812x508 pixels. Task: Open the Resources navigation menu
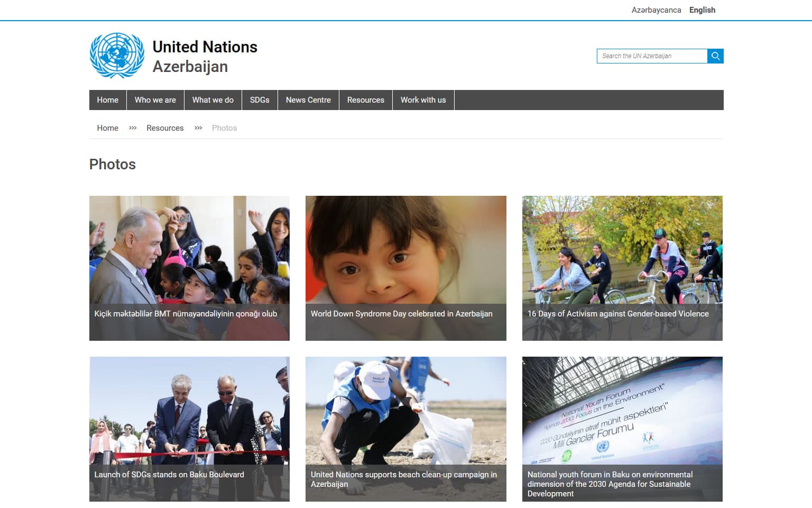point(366,100)
